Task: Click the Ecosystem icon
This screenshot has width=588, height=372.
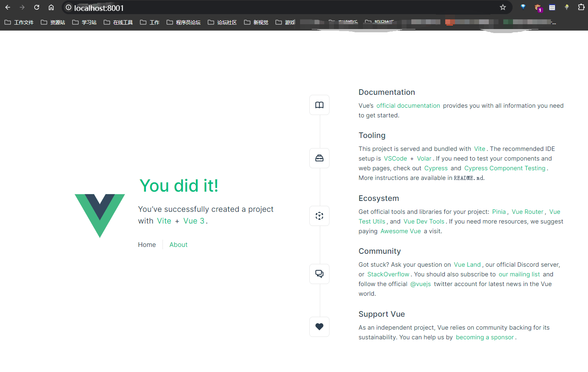Action: click(319, 216)
